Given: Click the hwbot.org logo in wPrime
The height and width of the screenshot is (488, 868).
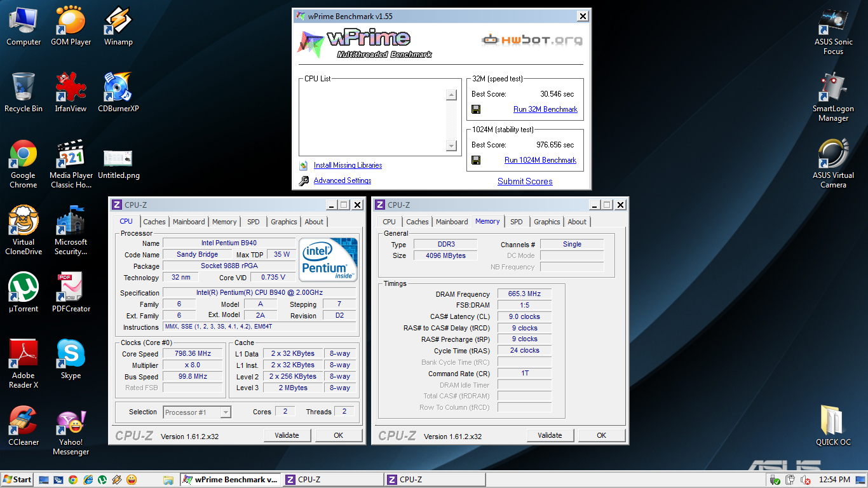Looking at the screenshot, I should [532, 40].
